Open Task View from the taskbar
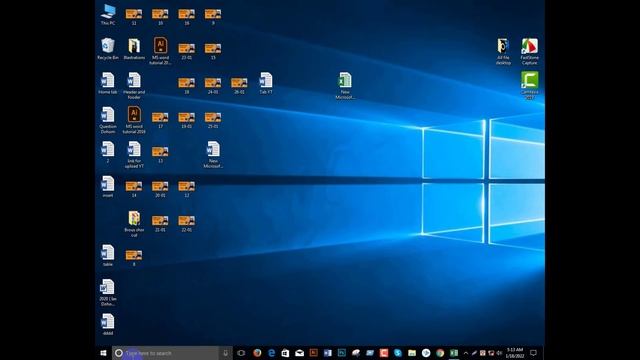Image resolution: width=640 pixels, height=360 pixels. [x=241, y=353]
